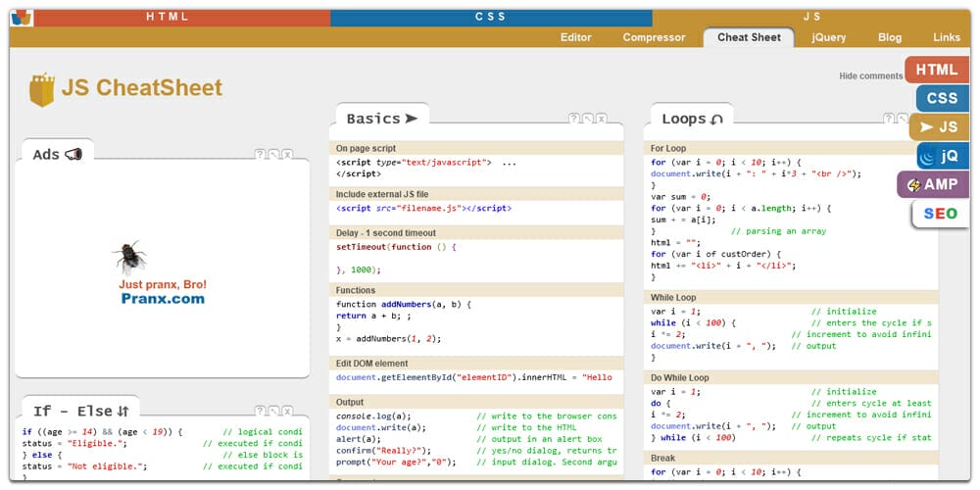
Task: Click the prompt("Your age?","0"); code line
Action: coord(396,463)
